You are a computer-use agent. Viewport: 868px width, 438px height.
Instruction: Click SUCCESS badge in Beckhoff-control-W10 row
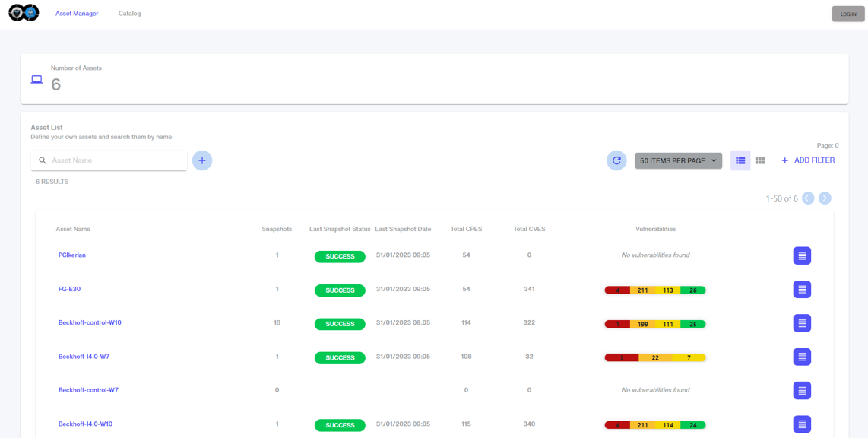point(340,325)
